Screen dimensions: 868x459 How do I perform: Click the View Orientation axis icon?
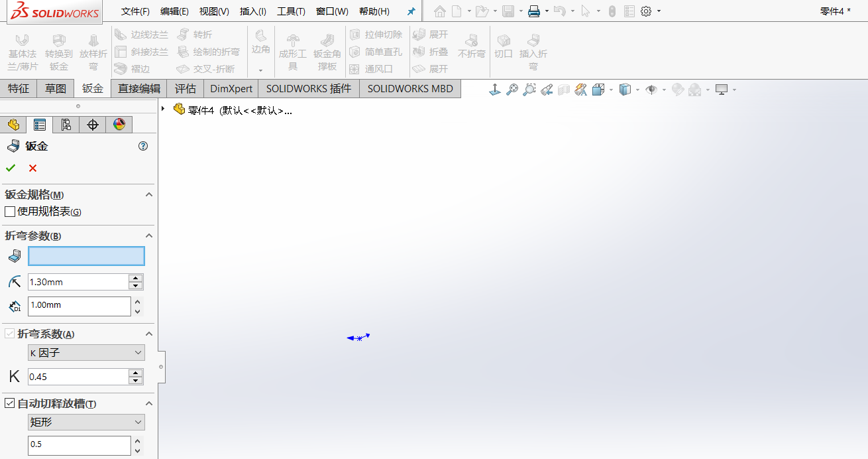pos(494,90)
